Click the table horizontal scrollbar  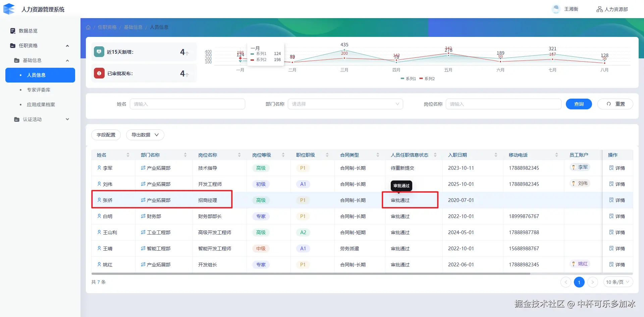[311, 274]
